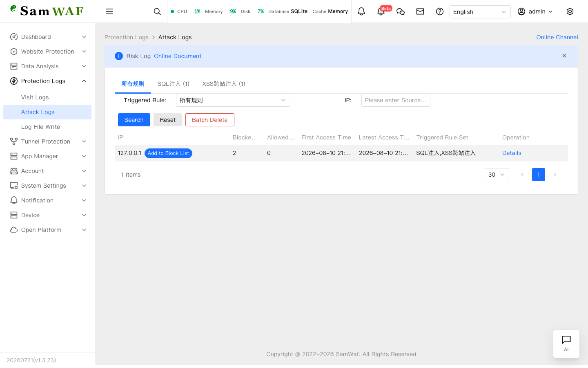Image resolution: width=588 pixels, height=368 pixels.
Task: Open the Online Channel link
Action: tap(557, 37)
